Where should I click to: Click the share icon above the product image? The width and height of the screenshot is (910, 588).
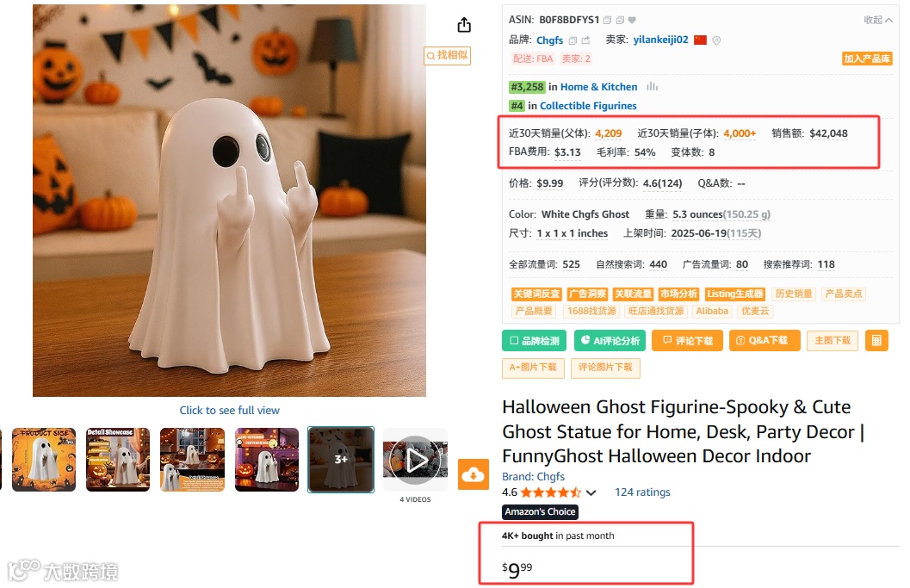pyautogui.click(x=464, y=25)
